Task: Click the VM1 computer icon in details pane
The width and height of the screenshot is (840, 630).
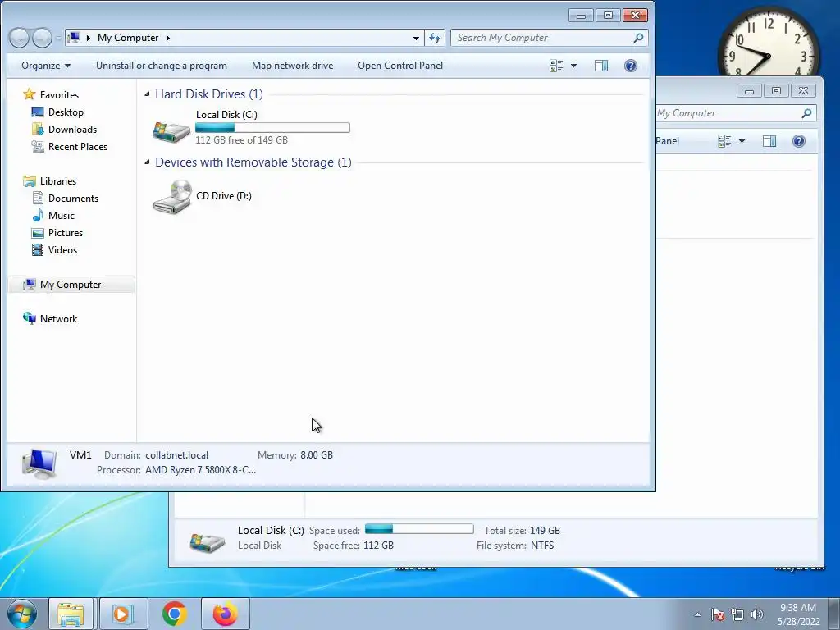Action: (39, 463)
